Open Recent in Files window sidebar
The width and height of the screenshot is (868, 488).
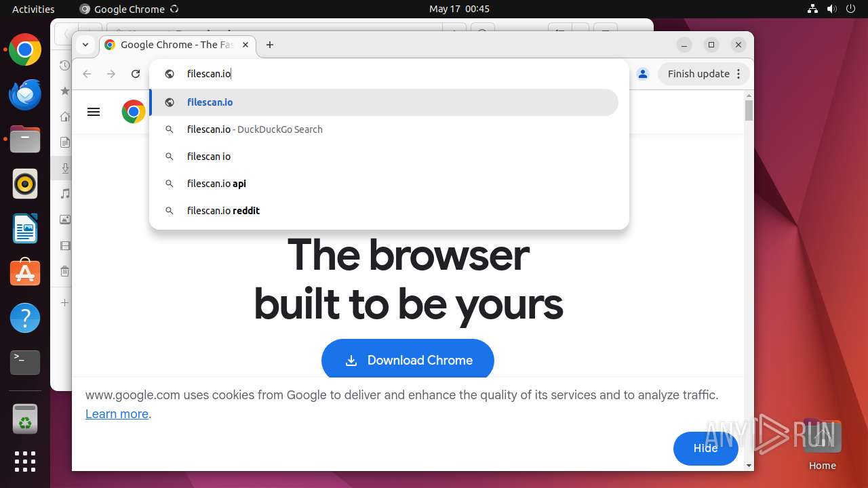pyautogui.click(x=64, y=65)
